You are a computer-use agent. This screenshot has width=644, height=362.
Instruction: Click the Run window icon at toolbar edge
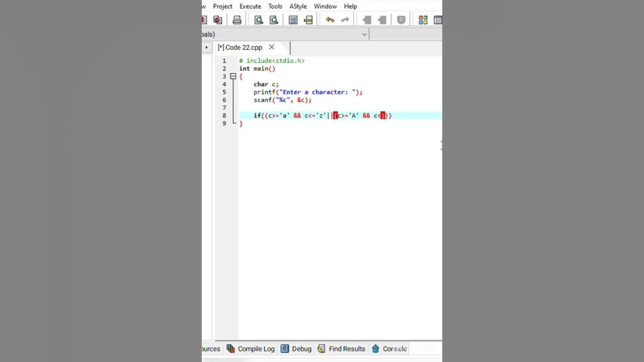click(438, 20)
